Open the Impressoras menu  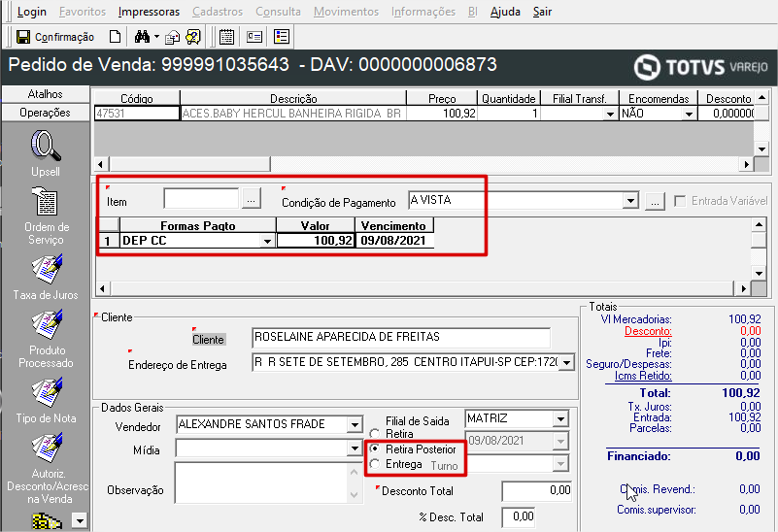pyautogui.click(x=149, y=12)
